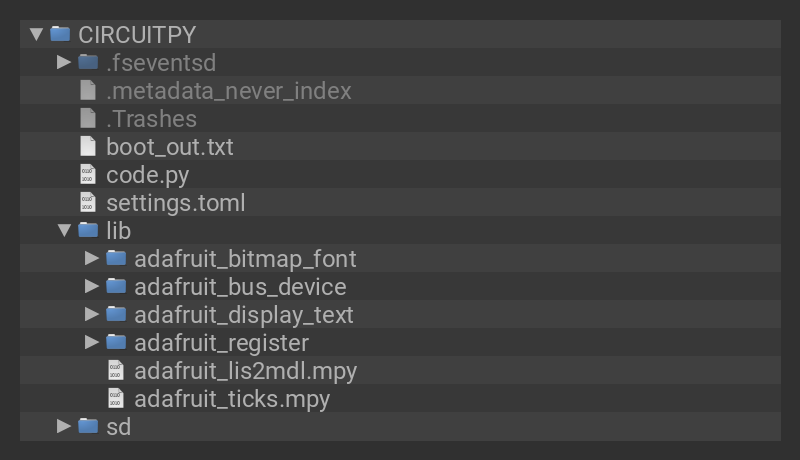Screen dimensions: 800x460
Task: Select the adafruit_display_text folder name
Action: pos(244,315)
